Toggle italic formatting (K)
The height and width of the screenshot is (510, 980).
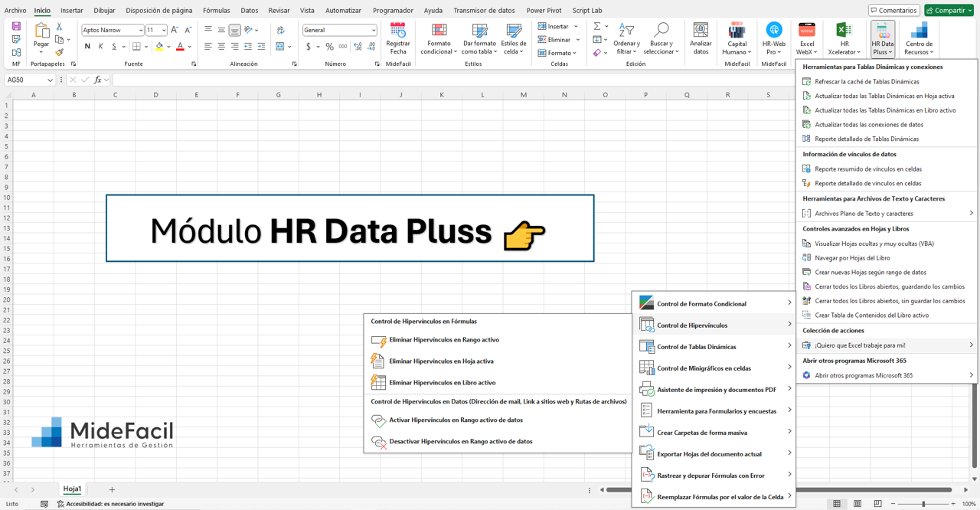(101, 47)
